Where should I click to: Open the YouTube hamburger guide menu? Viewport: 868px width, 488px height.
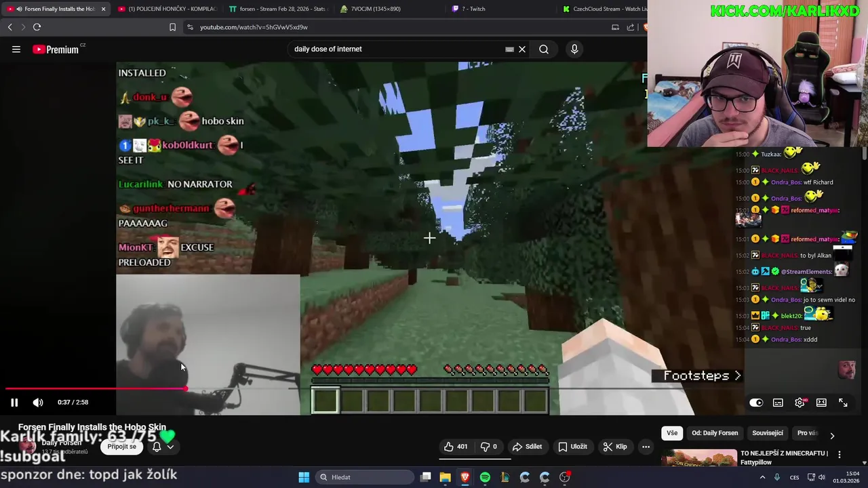click(16, 49)
